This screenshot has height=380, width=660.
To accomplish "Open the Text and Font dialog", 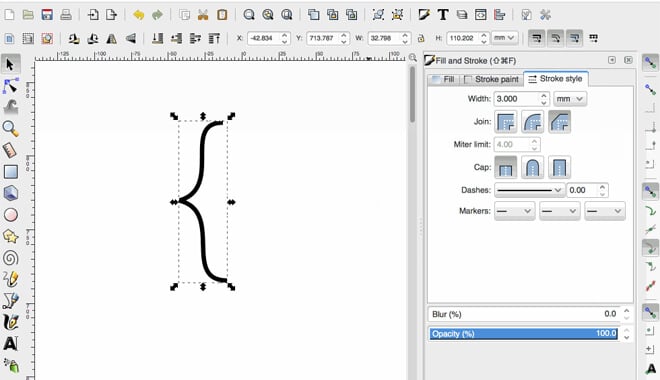I will click(443, 15).
